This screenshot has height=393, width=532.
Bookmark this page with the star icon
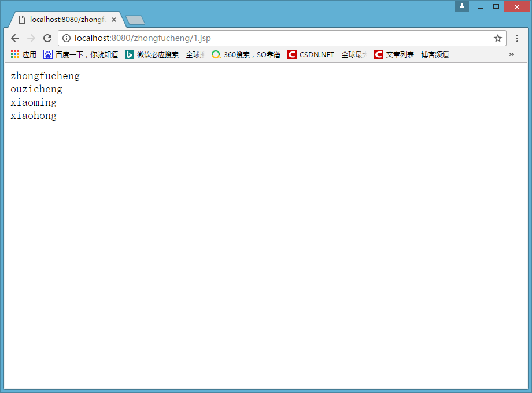pyautogui.click(x=498, y=38)
